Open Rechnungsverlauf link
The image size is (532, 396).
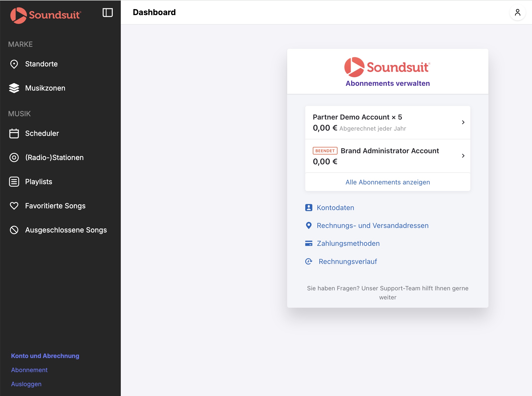click(348, 261)
